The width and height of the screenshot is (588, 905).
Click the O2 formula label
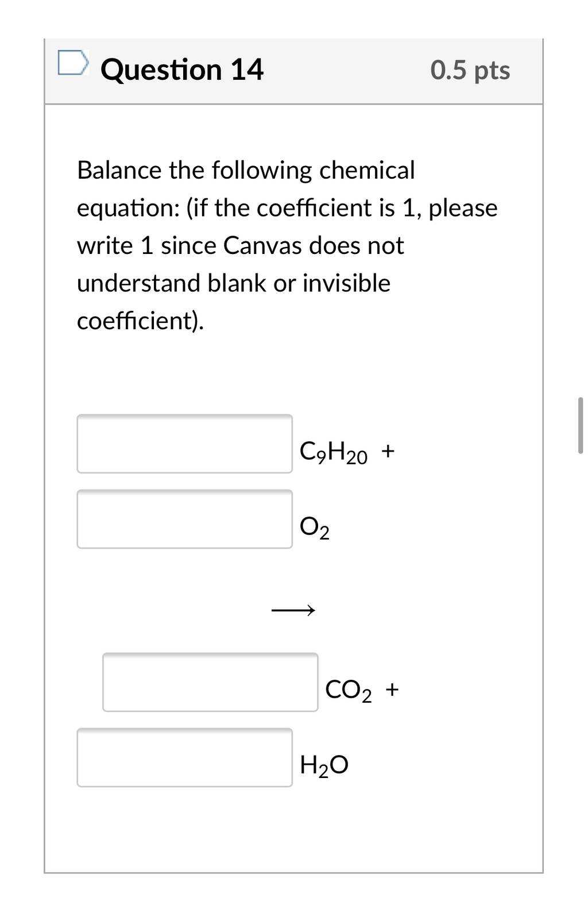(x=315, y=527)
